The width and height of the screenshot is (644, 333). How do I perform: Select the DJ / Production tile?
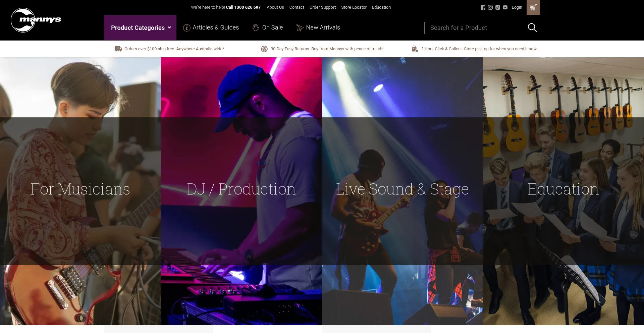point(241,189)
